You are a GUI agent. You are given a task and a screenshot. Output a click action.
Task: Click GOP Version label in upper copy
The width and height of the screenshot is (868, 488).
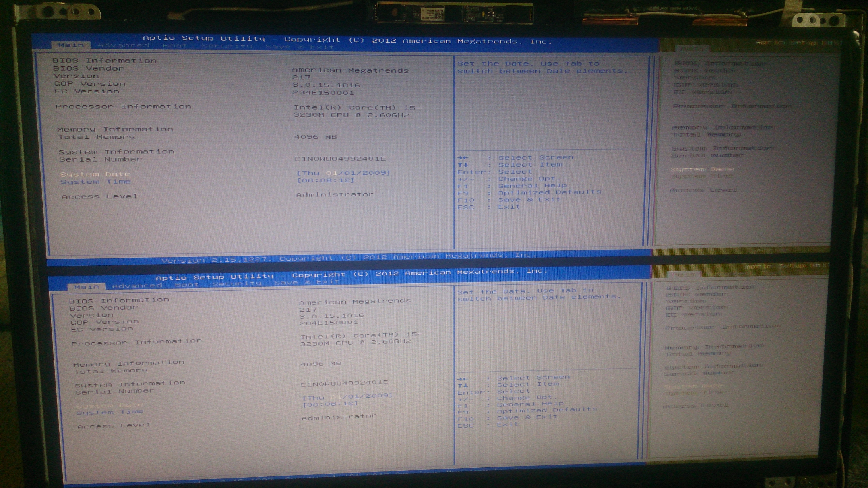click(90, 83)
